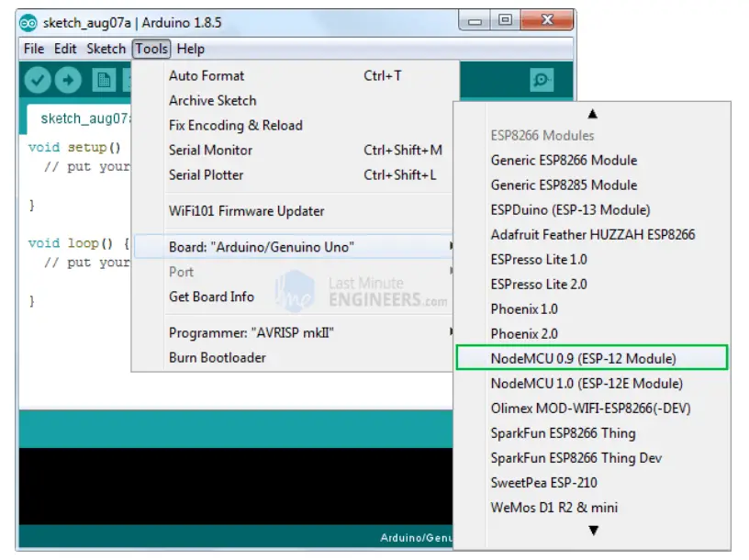
Task: Launch WiFi101 Firmware Updater
Action: pos(294,211)
